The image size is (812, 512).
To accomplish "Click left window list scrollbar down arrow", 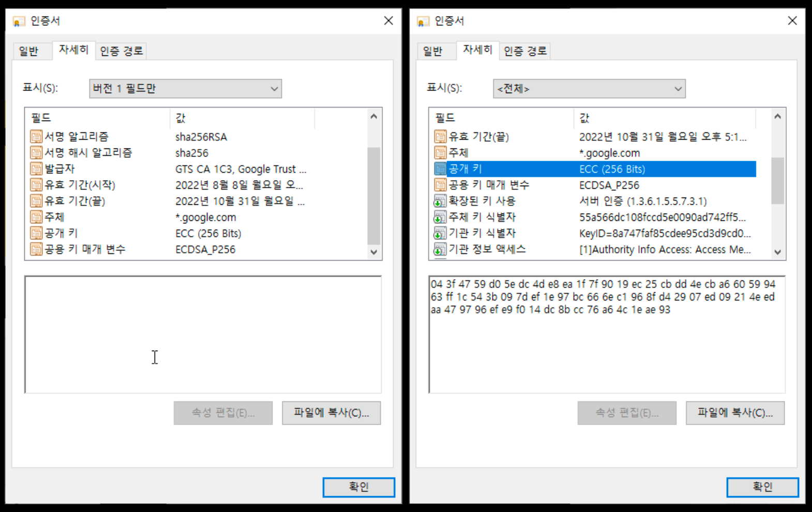I will pyautogui.click(x=374, y=252).
